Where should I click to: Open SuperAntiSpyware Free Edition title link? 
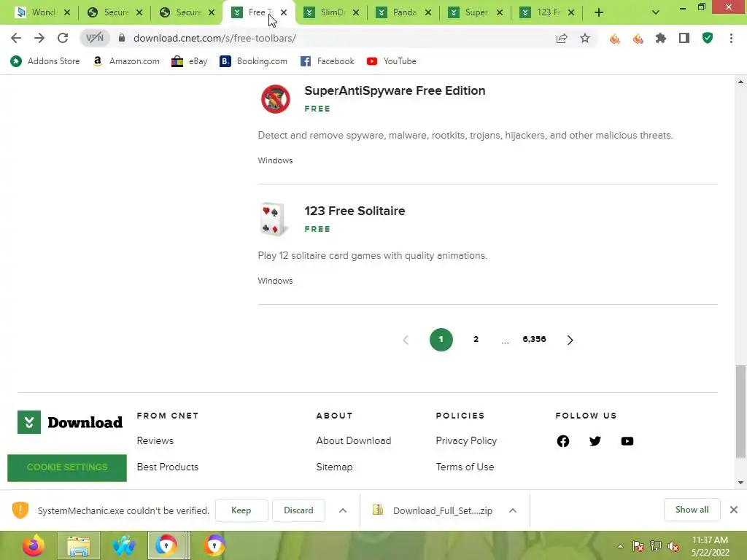[x=395, y=90]
